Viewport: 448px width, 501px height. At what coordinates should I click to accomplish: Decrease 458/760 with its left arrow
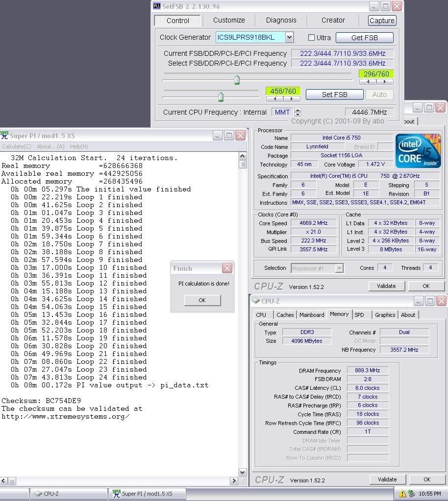[275, 99]
